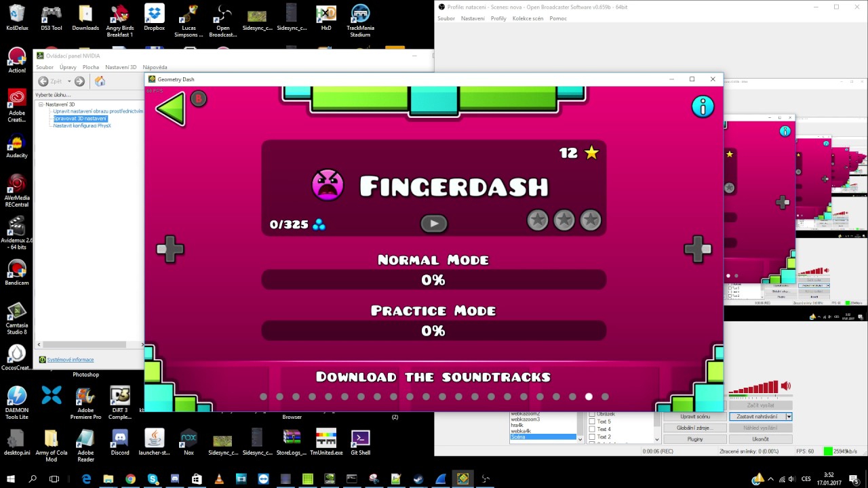Screen dimensions: 868x488
Task: Click the Zpět back button in NVIDIA panel
Action: click(x=50, y=81)
